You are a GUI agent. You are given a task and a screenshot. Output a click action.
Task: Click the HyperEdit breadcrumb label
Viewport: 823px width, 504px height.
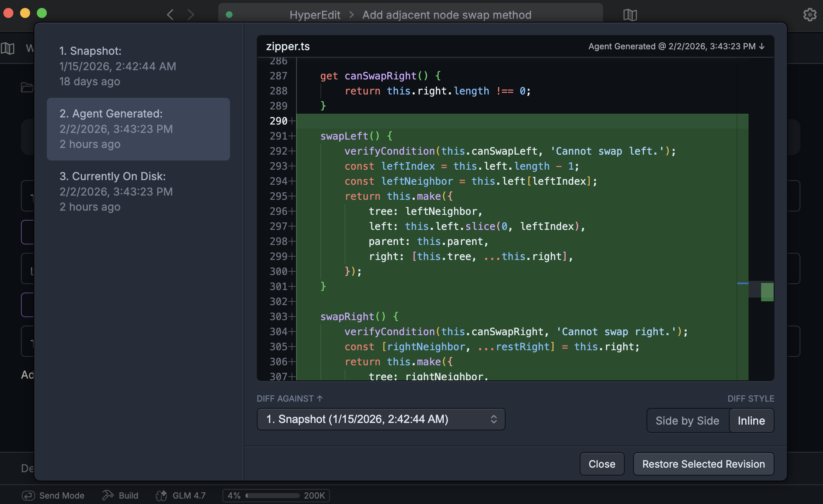click(315, 15)
